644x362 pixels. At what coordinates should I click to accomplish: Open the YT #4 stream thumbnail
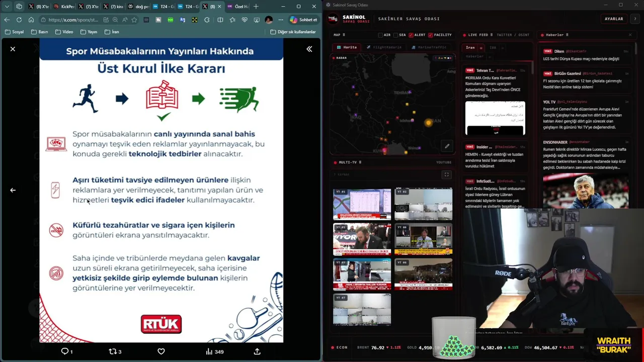423,239
